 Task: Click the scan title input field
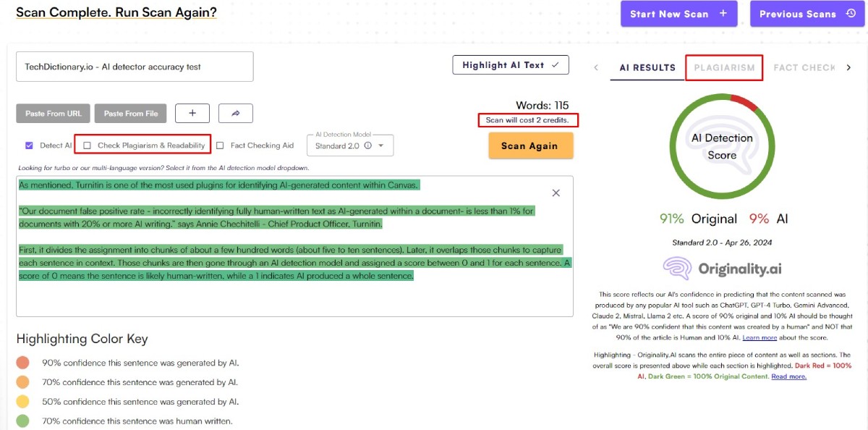[x=135, y=67]
